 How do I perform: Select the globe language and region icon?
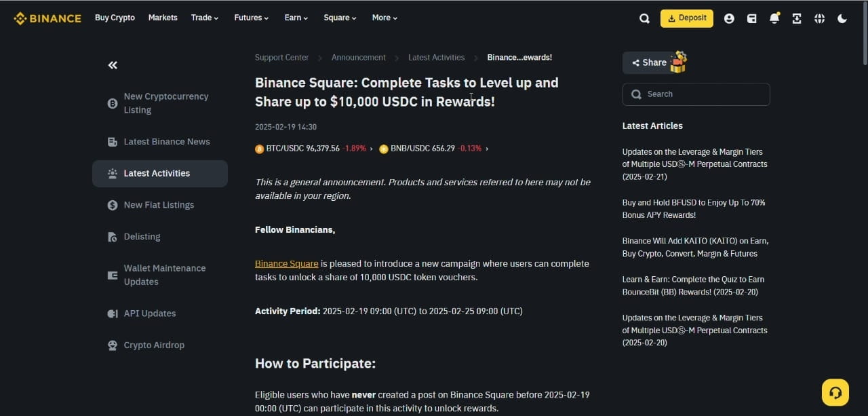click(819, 18)
